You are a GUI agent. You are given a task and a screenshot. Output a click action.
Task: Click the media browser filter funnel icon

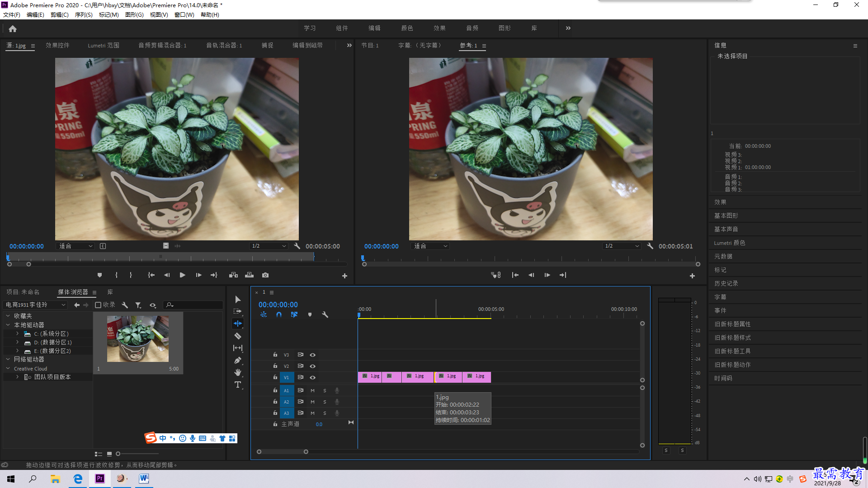pos(138,305)
